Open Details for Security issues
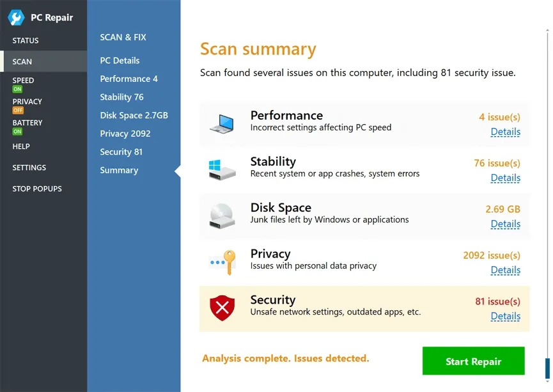Screen dimensions: 553x392 point(505,316)
